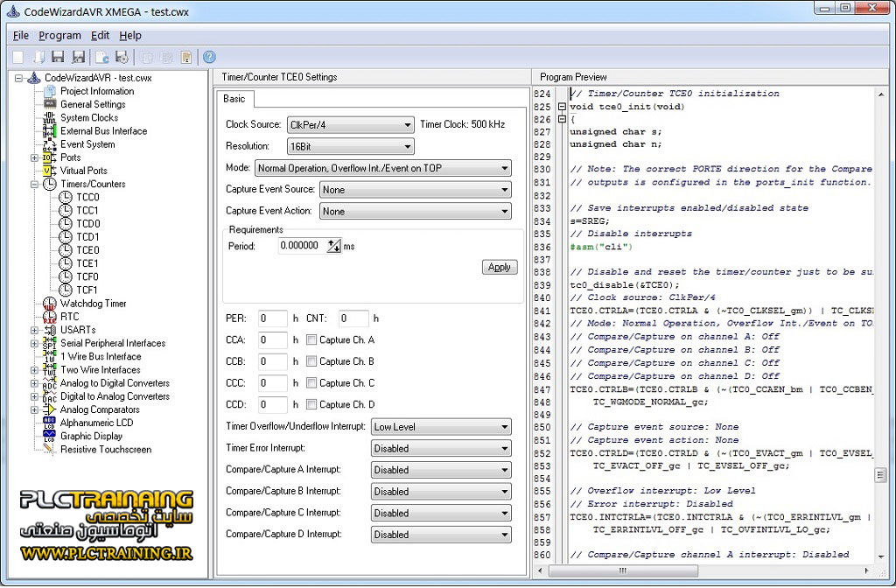Image resolution: width=896 pixels, height=588 pixels.
Task: Select the Basic tab
Action: 234,99
